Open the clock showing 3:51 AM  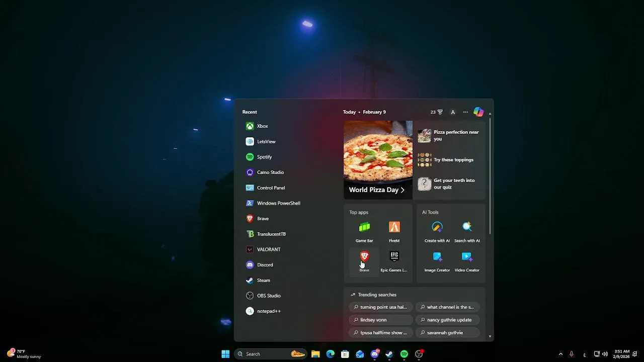pyautogui.click(x=622, y=354)
